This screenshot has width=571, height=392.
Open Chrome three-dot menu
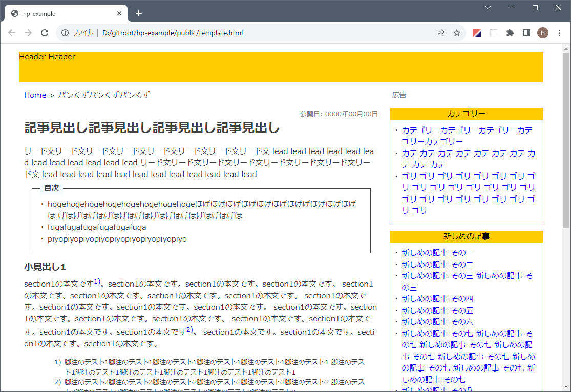pos(559,33)
